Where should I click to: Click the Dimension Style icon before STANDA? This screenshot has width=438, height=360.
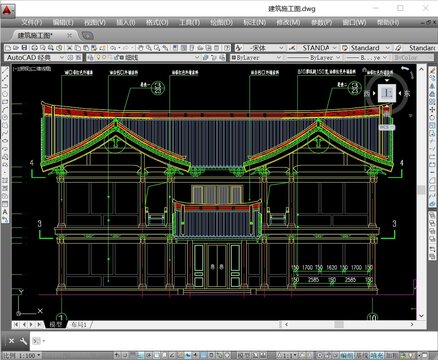coord(292,48)
